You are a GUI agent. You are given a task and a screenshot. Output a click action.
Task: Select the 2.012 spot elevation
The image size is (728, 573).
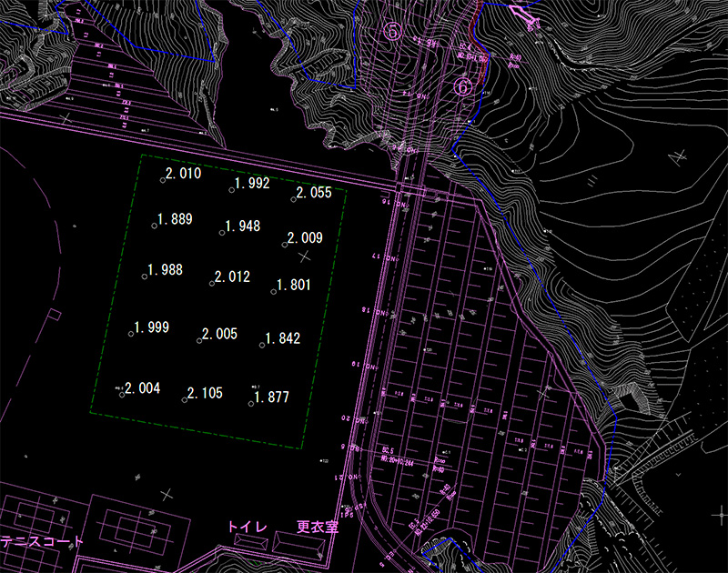(232, 277)
